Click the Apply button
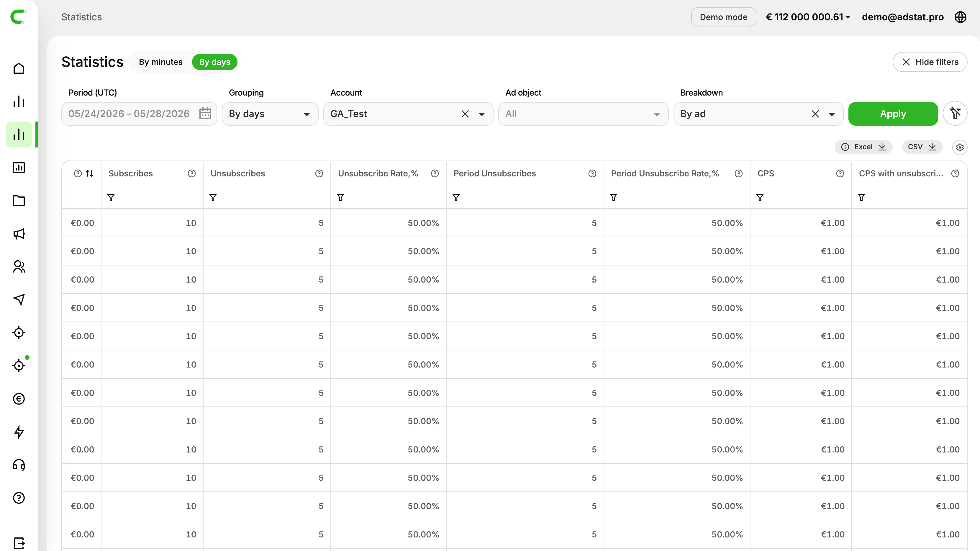Image resolution: width=980 pixels, height=551 pixels. pos(893,114)
